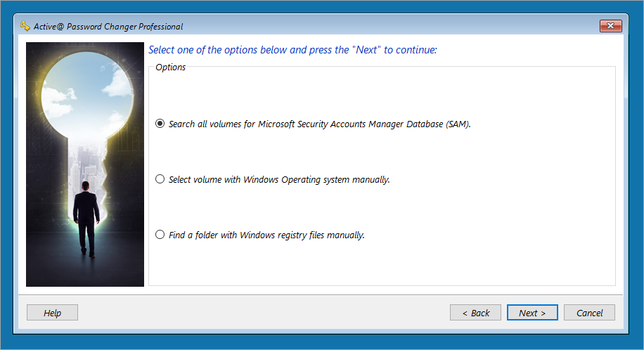Click the blue instruction heading text
The image size is (644, 350).
[x=292, y=50]
